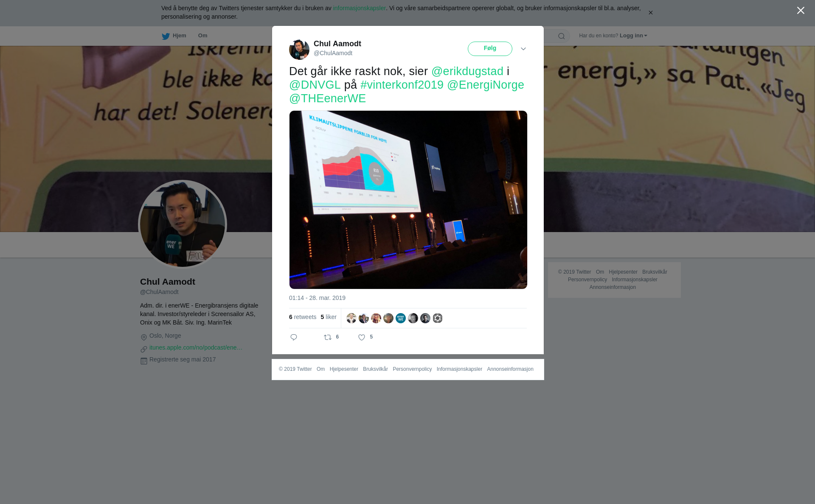This screenshot has width=815, height=504.
Task: Open the large profile picture of Chul Aamodt
Action: click(x=183, y=224)
